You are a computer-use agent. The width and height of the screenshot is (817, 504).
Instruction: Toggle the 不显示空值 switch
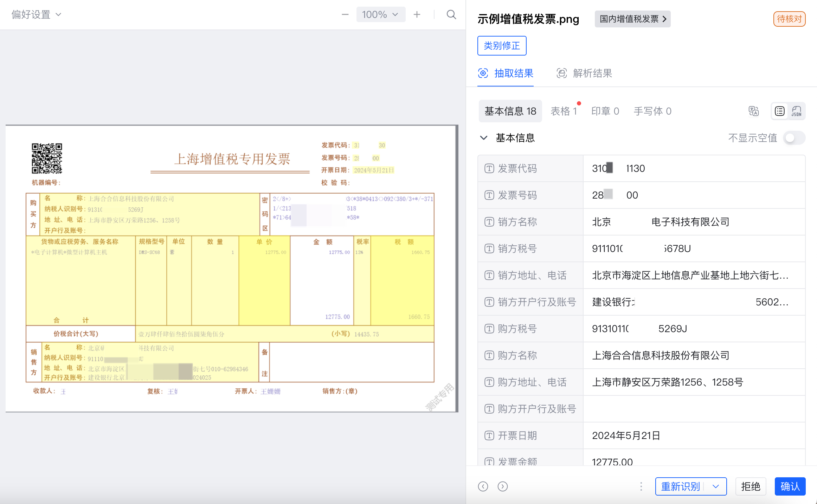[x=794, y=138]
